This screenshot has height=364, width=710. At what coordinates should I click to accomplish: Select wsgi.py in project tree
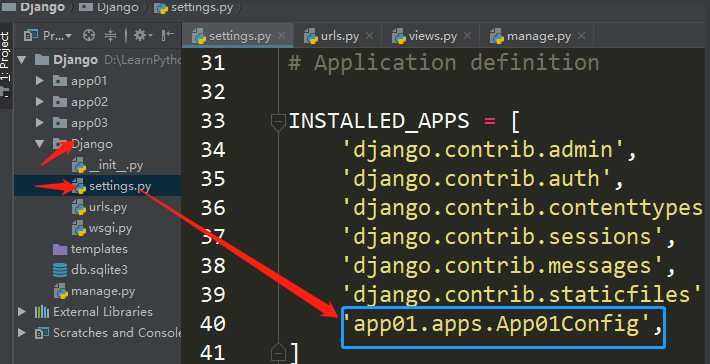(110, 228)
